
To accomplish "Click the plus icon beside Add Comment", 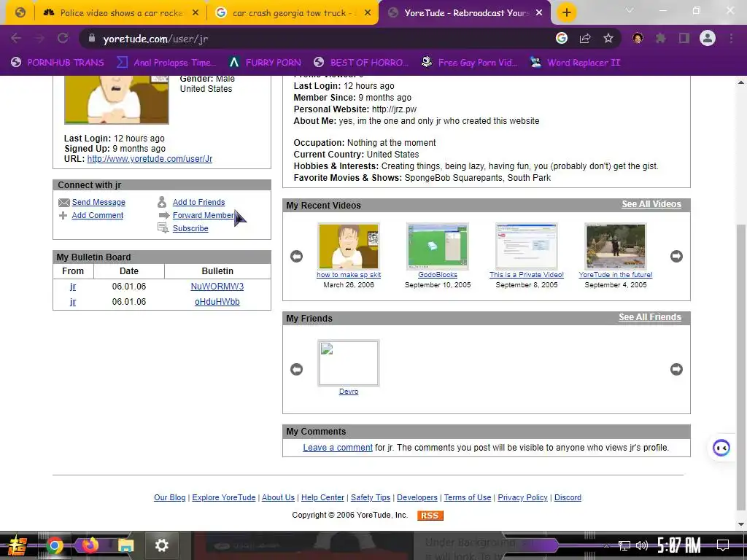I will pyautogui.click(x=63, y=215).
